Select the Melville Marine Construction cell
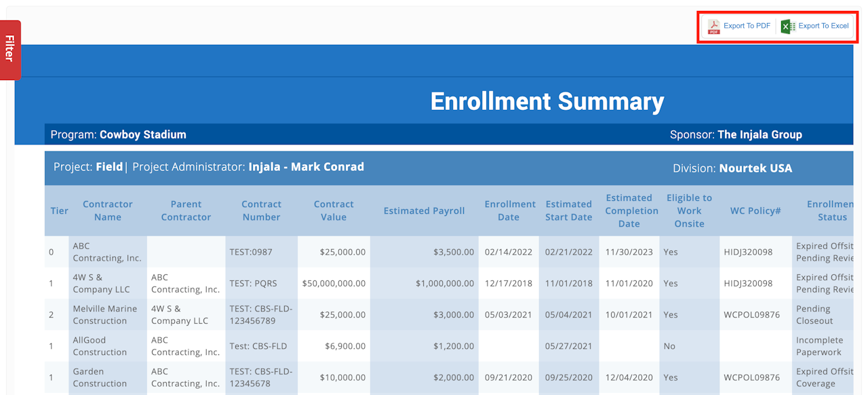The image size is (868, 395). (x=100, y=315)
